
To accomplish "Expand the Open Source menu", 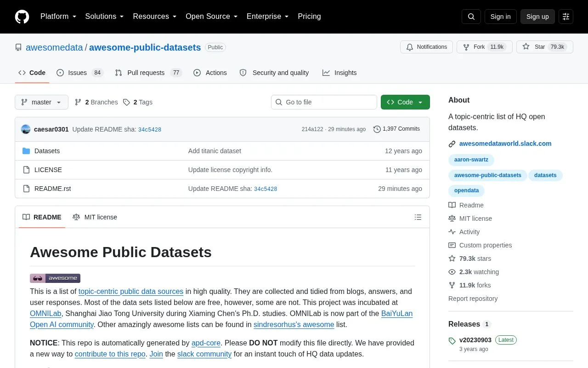I will pyautogui.click(x=212, y=17).
